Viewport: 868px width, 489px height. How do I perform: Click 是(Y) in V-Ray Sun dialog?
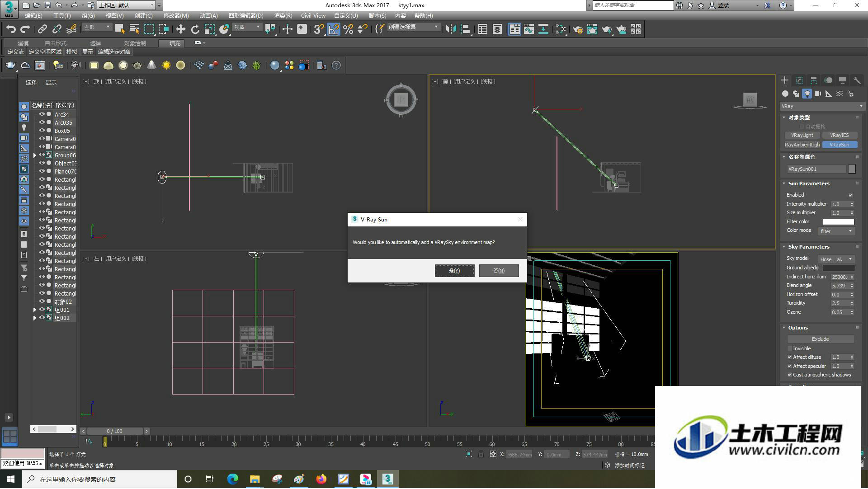[454, 271]
